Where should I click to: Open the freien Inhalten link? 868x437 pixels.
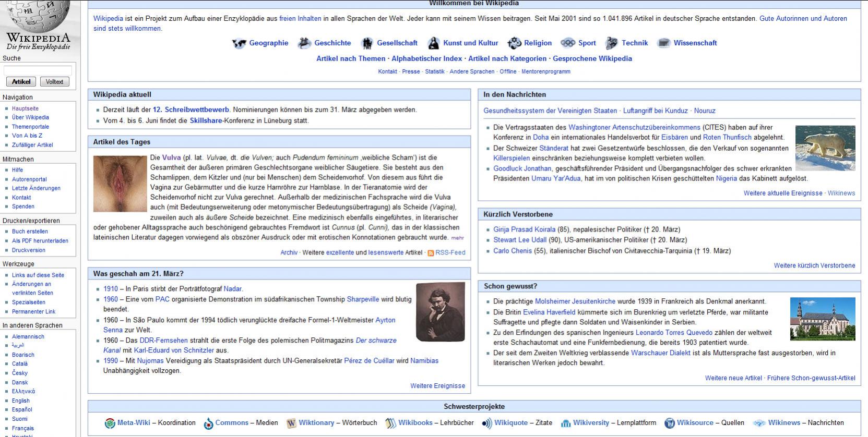click(x=300, y=19)
